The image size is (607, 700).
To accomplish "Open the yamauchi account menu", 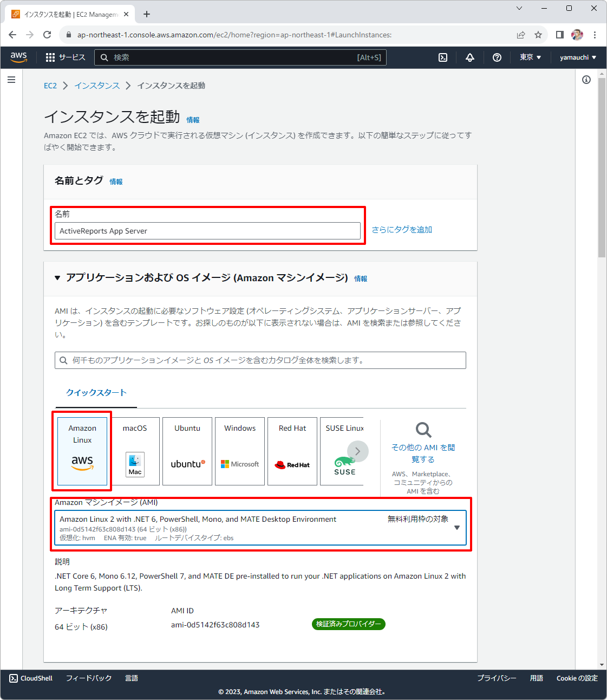I will (578, 57).
